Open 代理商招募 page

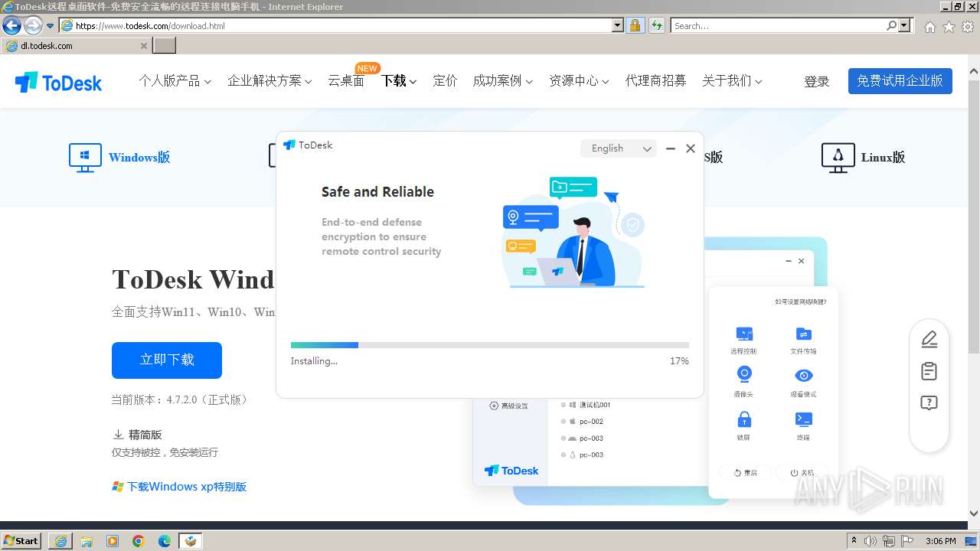[655, 80]
